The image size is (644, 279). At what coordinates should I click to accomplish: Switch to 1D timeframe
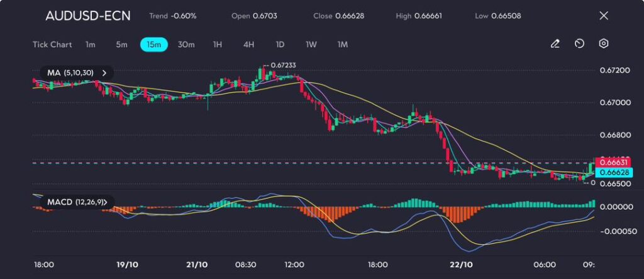(280, 44)
